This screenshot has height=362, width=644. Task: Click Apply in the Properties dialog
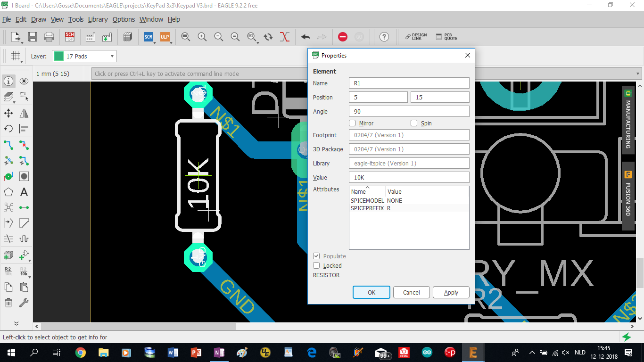(451, 292)
